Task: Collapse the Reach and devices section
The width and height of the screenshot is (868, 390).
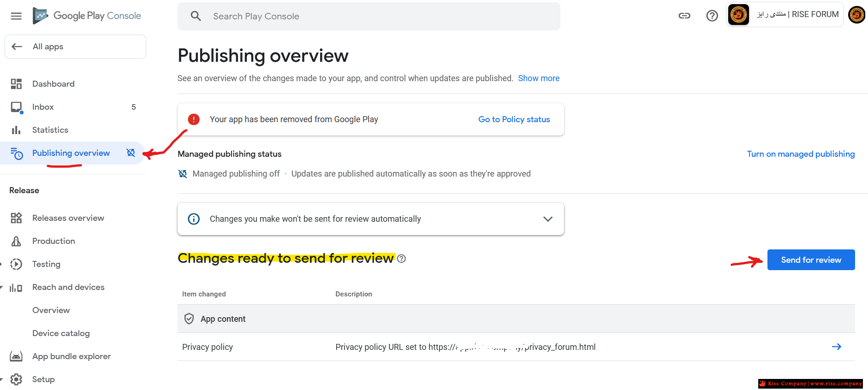Action: (x=1, y=287)
